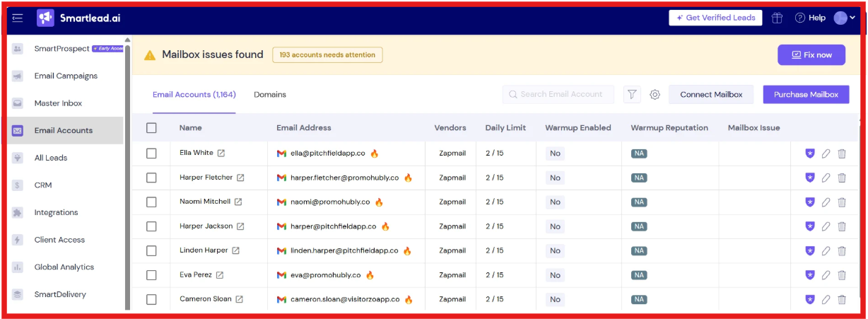
Task: Click shield icon for Harper Jackson
Action: (810, 226)
